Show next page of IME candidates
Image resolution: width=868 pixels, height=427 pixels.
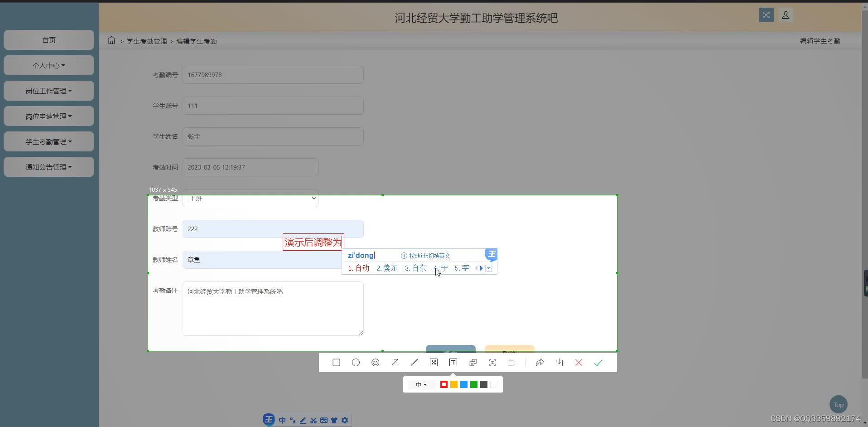[481, 268]
